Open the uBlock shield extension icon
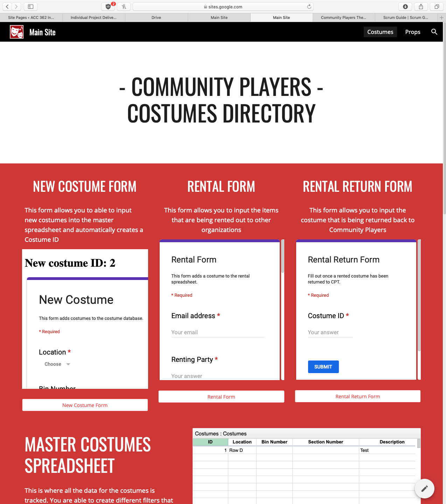This screenshot has height=504, width=446. click(x=108, y=7)
